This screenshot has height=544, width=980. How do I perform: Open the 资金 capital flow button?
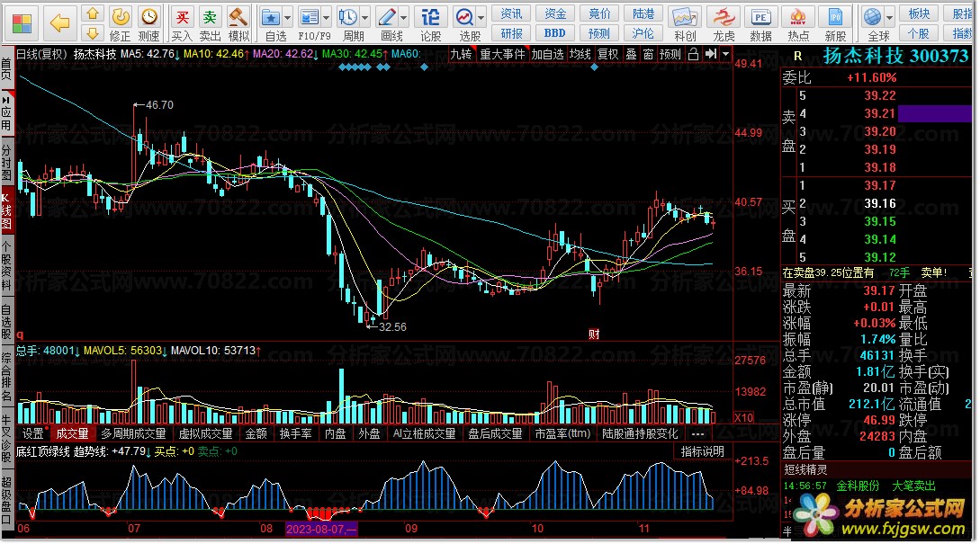[x=555, y=13]
